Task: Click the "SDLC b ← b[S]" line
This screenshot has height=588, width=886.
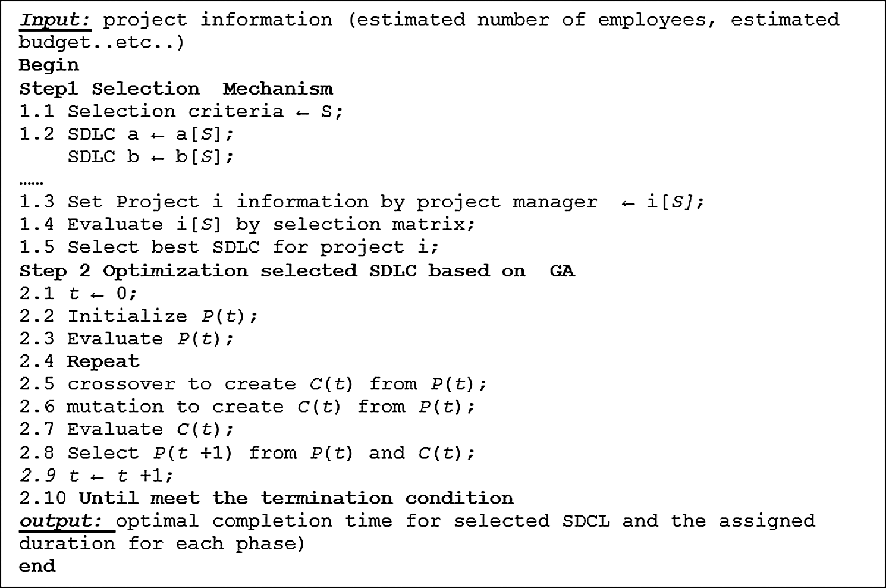Action: 150,156
